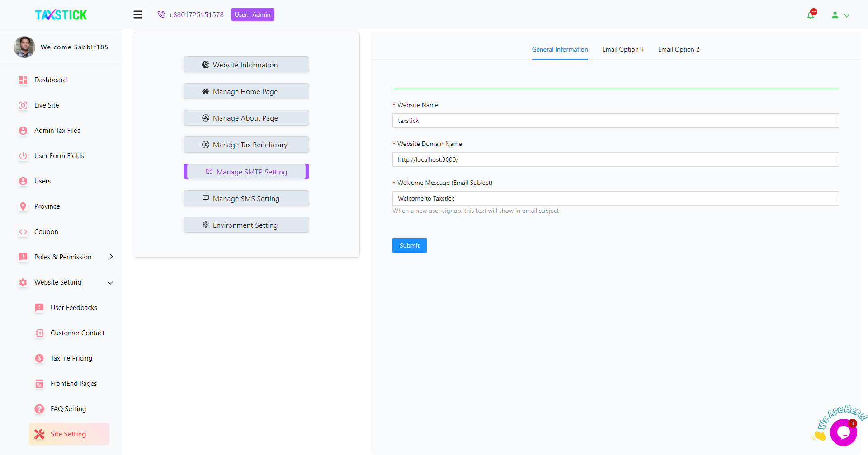Collapse Website Setting submenu chevron

point(110,283)
